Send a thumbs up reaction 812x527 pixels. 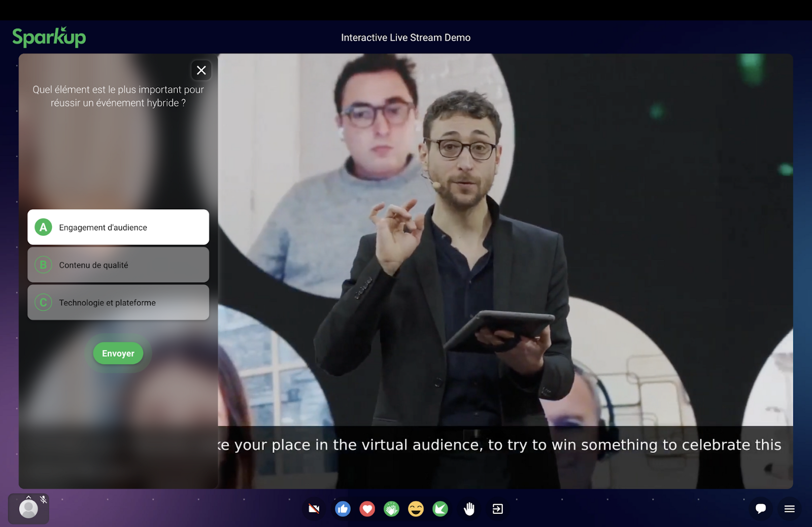click(x=343, y=509)
